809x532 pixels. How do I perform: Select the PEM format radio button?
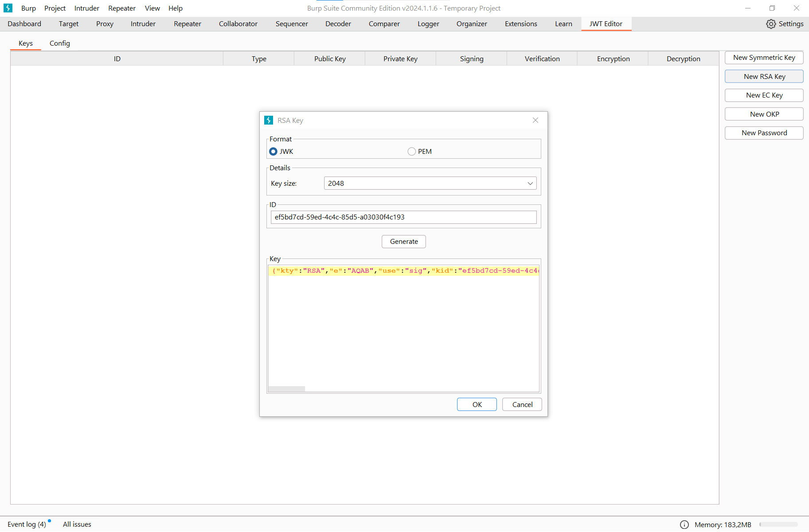tap(412, 152)
